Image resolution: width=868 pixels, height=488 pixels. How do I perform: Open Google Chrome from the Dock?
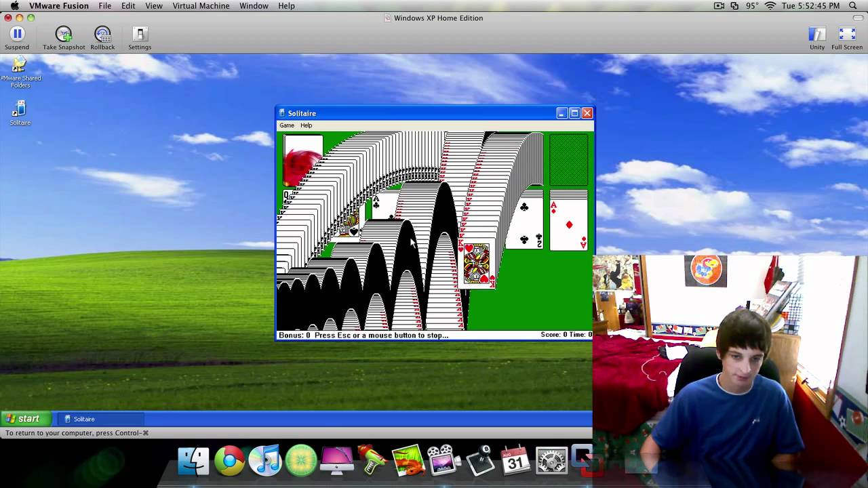[230, 461]
